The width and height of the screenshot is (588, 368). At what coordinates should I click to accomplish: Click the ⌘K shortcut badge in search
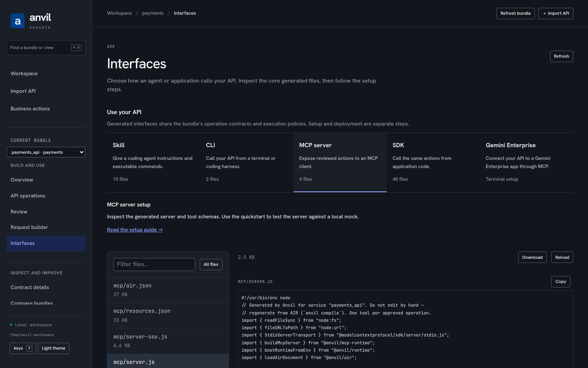point(76,48)
